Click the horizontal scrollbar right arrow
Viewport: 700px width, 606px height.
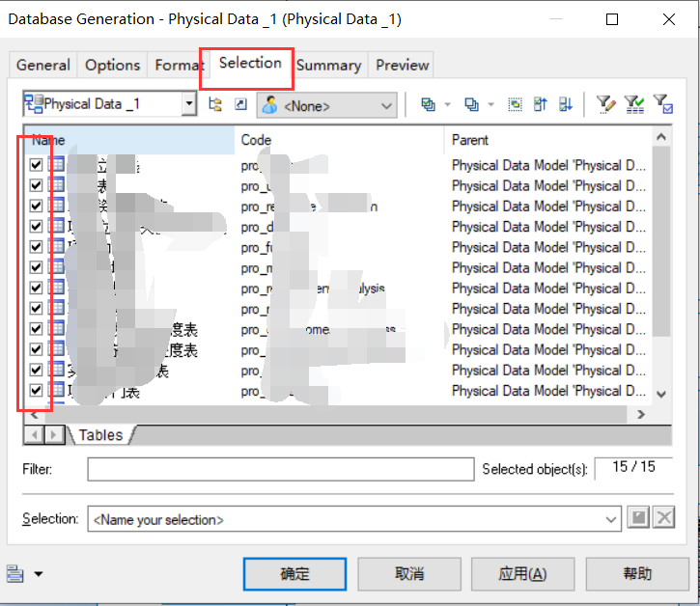(x=641, y=415)
